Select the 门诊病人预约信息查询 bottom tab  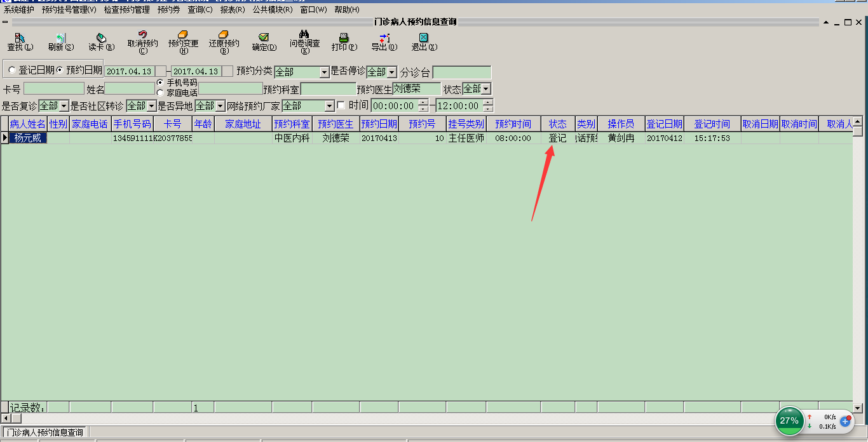45,432
